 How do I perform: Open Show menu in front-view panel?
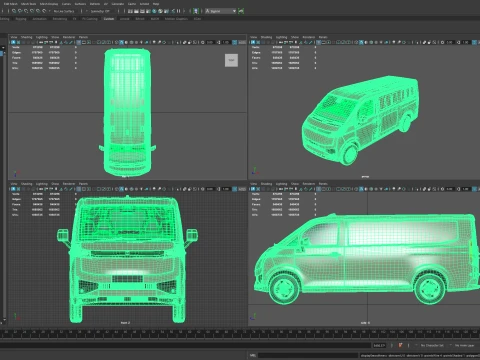55,184
